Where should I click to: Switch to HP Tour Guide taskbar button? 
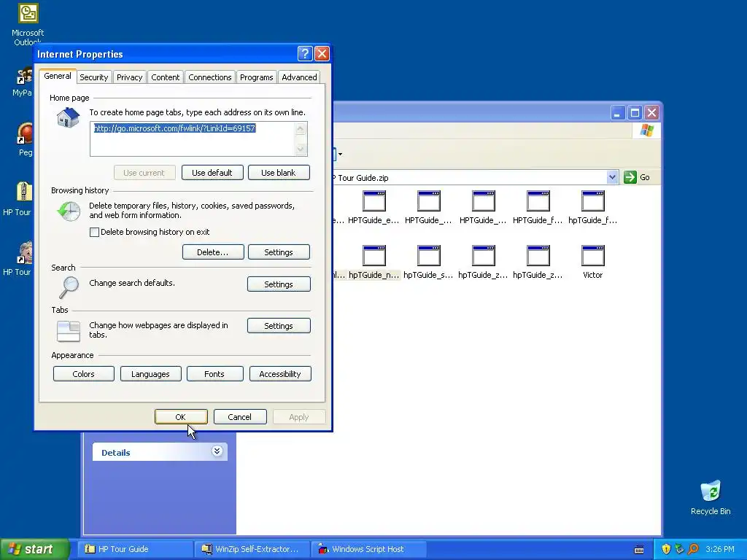pos(136,549)
